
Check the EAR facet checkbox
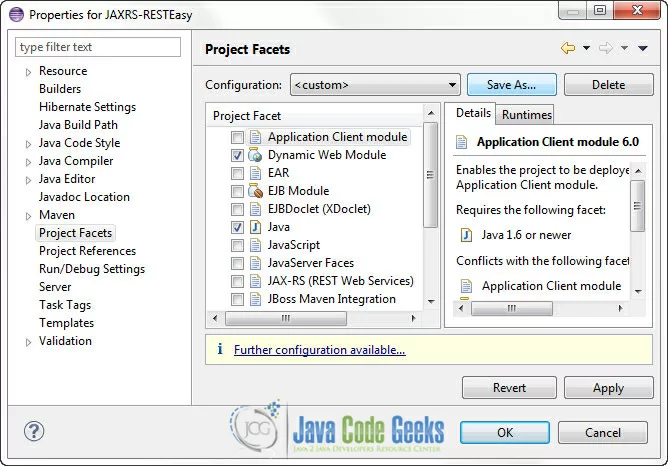click(237, 173)
